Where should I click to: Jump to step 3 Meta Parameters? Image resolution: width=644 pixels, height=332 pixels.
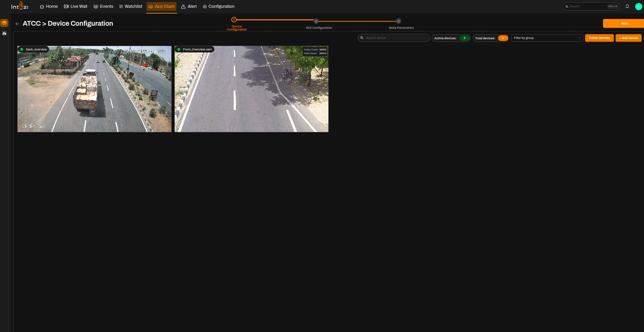(x=399, y=21)
